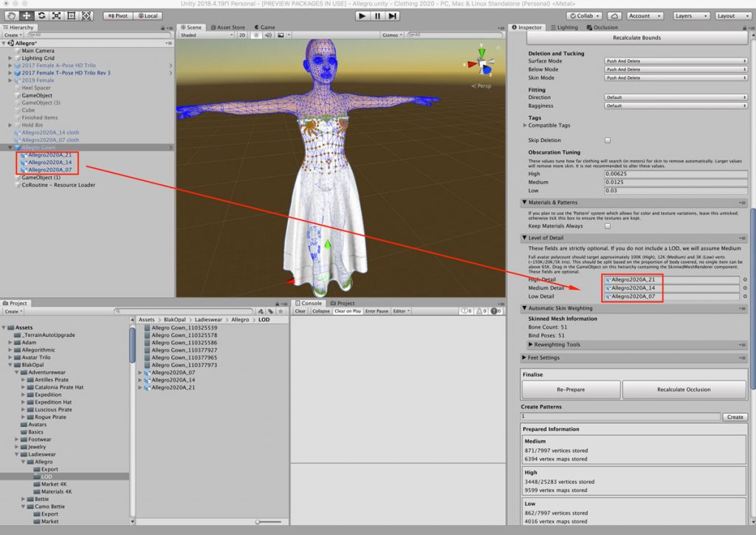The image size is (756, 535).
Task: Tick the Keep Materials Always checkbox
Action: click(x=608, y=226)
